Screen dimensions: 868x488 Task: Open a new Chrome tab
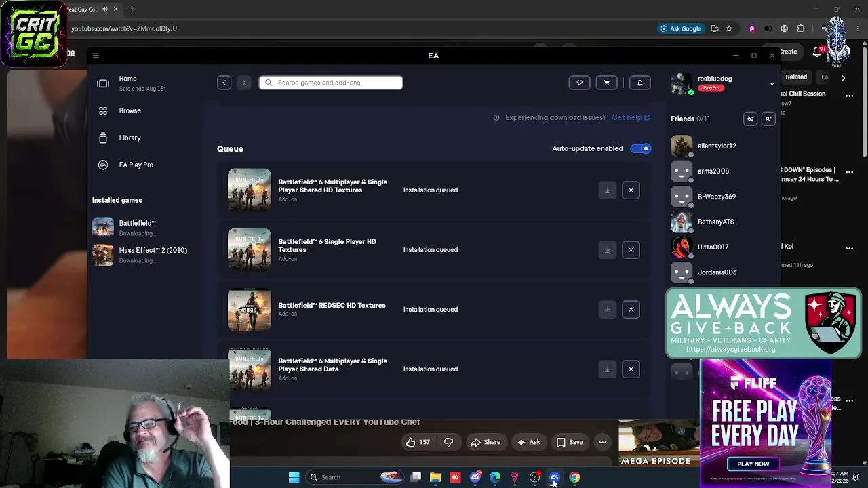pyautogui.click(x=132, y=9)
